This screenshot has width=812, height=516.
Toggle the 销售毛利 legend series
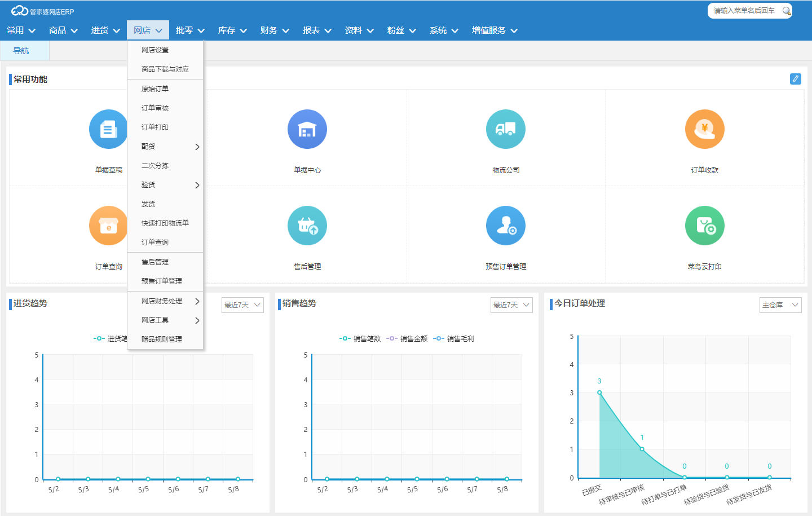point(453,339)
